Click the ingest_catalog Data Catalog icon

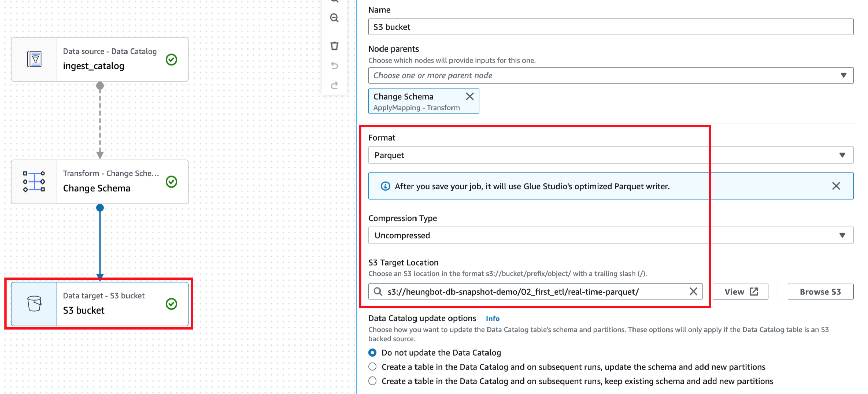[34, 59]
